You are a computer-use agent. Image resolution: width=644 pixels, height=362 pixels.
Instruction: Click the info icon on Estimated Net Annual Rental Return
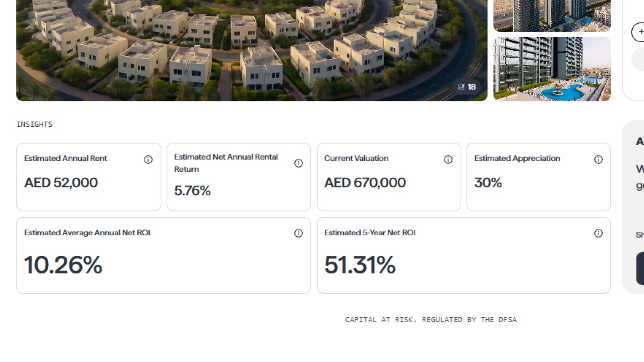[x=299, y=163]
